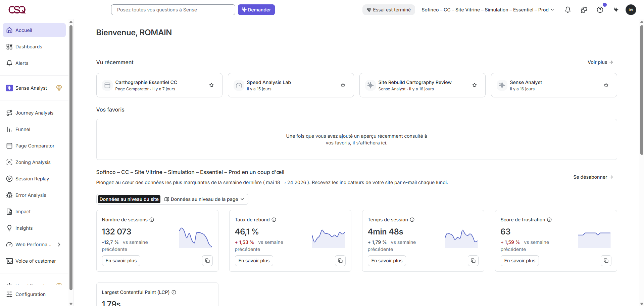Expand Données au niveau de la page dropdown
Image resolution: width=644 pixels, height=306 pixels.
(x=204, y=199)
